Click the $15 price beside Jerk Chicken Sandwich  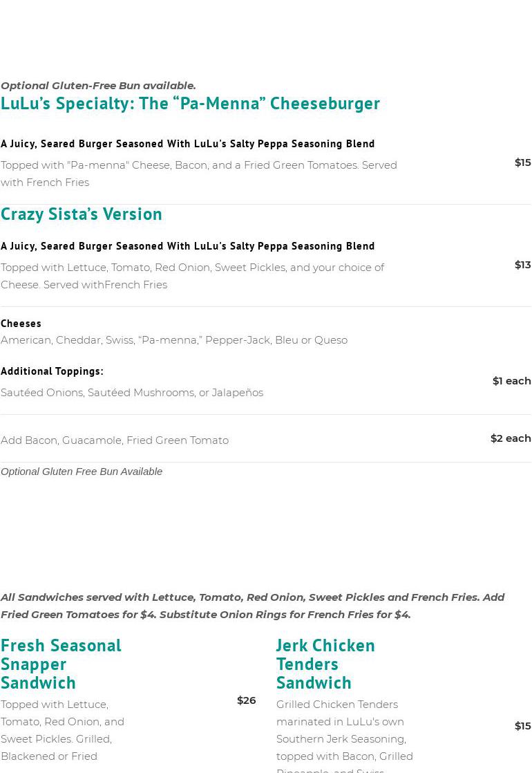(x=522, y=726)
